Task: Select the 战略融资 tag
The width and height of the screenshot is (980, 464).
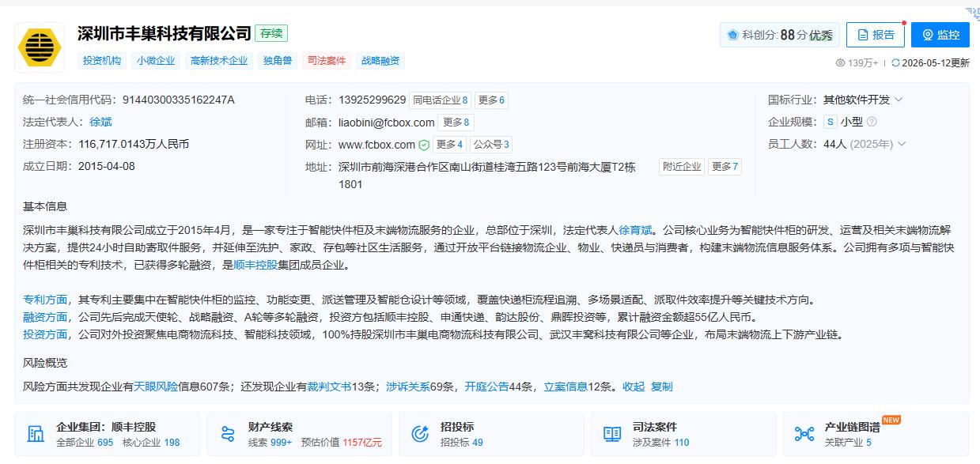Action: coord(380,61)
